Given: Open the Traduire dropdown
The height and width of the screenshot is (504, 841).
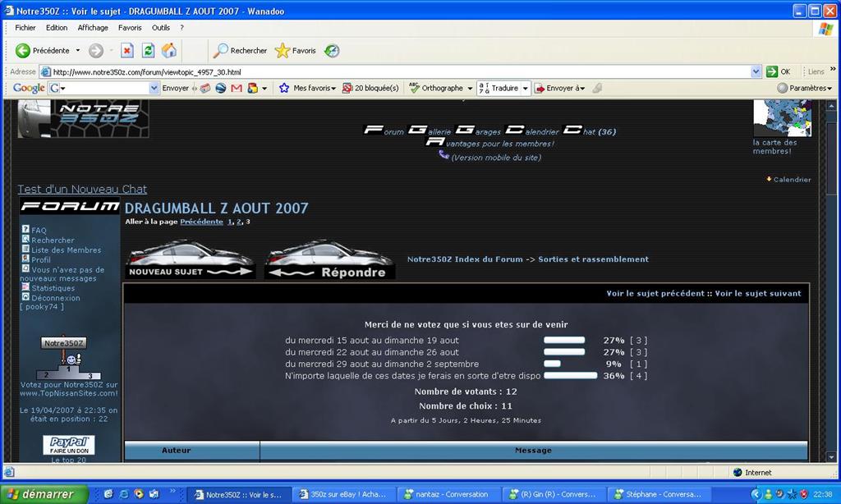Looking at the screenshot, I should [x=503, y=88].
